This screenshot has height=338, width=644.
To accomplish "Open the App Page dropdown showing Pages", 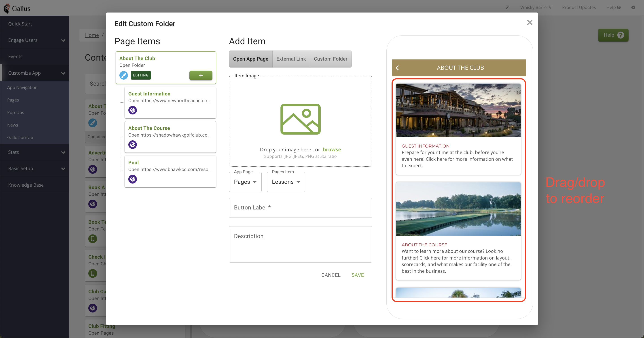I will click(245, 182).
